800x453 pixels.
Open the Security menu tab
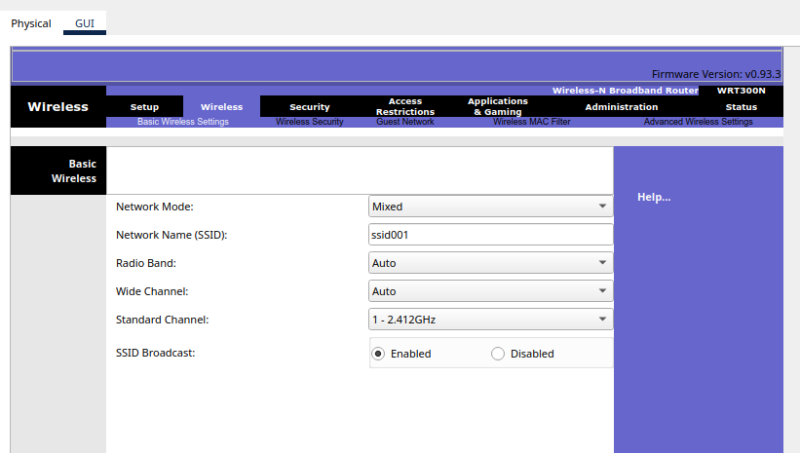309,107
